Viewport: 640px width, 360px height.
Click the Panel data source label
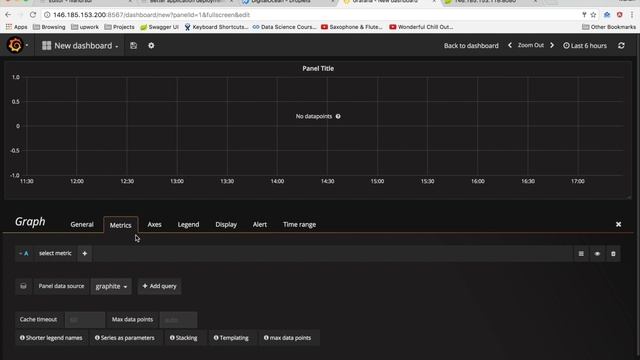[61, 286]
